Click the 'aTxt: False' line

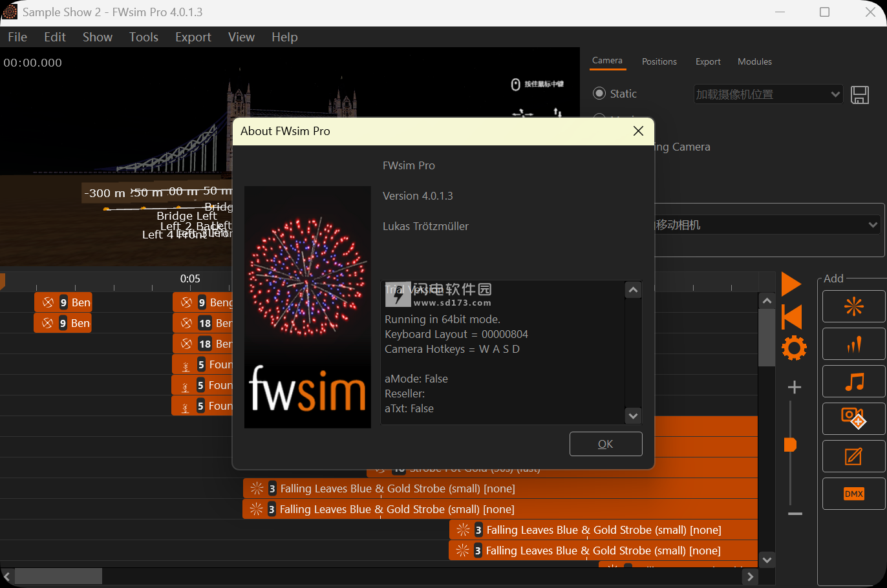tap(409, 408)
